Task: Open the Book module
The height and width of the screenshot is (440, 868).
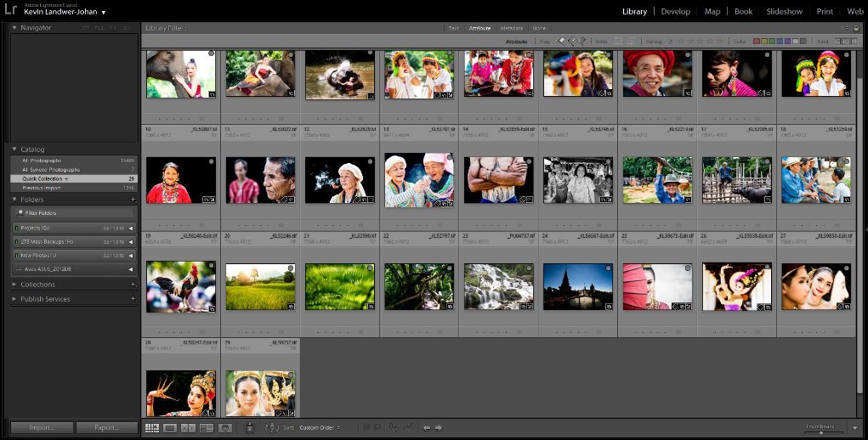Action: 743,11
